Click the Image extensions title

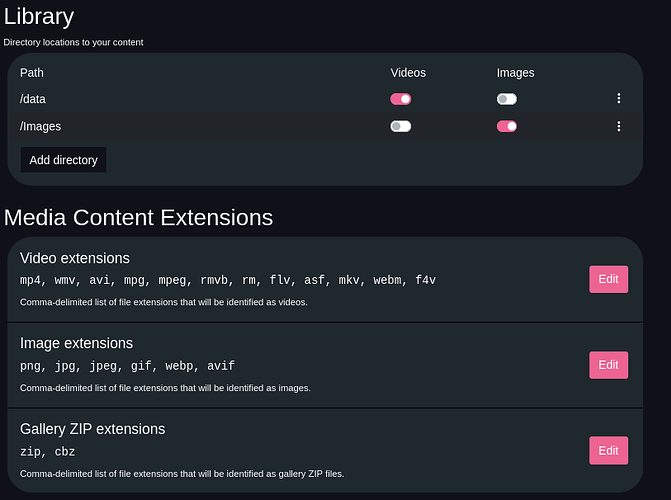(x=76, y=343)
